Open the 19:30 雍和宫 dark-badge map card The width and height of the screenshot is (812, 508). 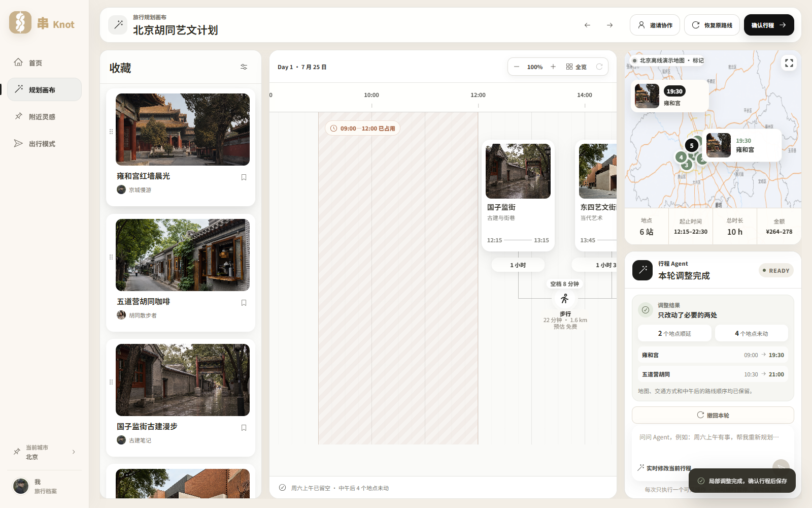[x=670, y=96]
